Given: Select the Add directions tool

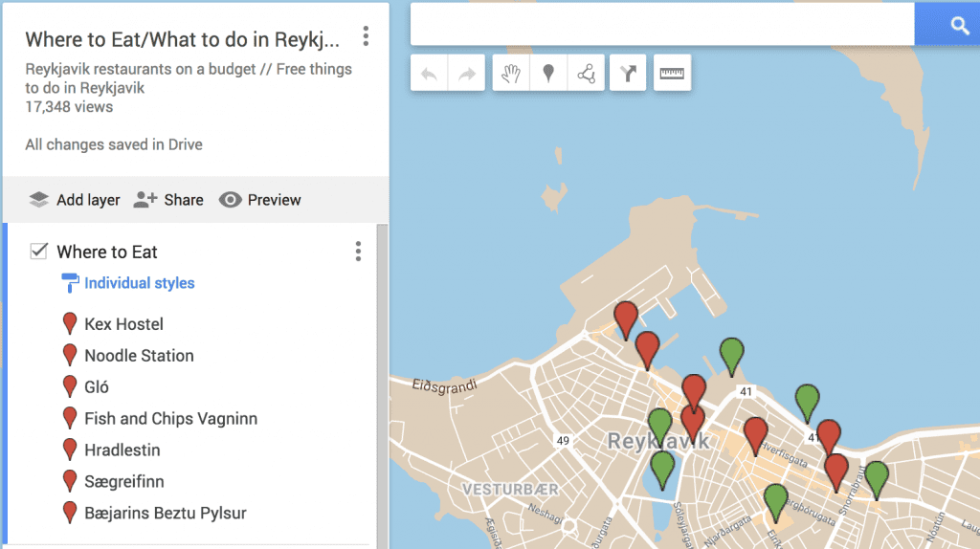Looking at the screenshot, I should click(x=628, y=74).
